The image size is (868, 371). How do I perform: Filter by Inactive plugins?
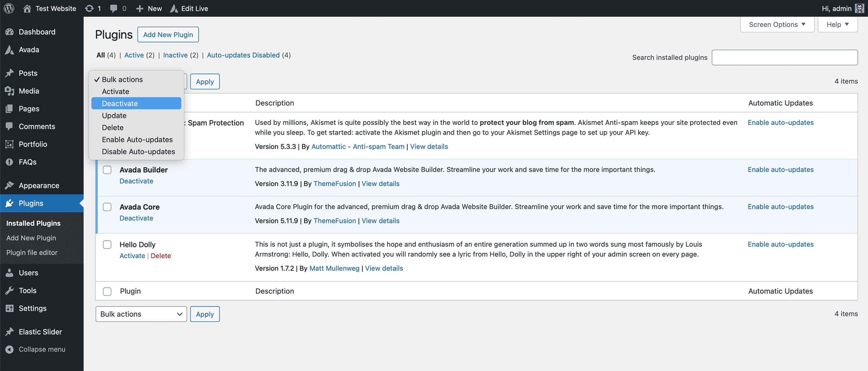click(175, 55)
